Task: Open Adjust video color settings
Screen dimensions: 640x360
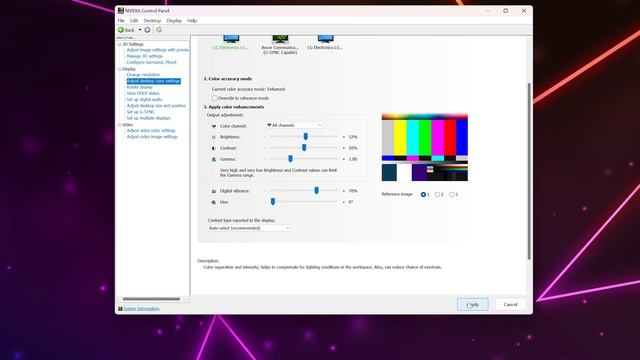Action: [151, 130]
